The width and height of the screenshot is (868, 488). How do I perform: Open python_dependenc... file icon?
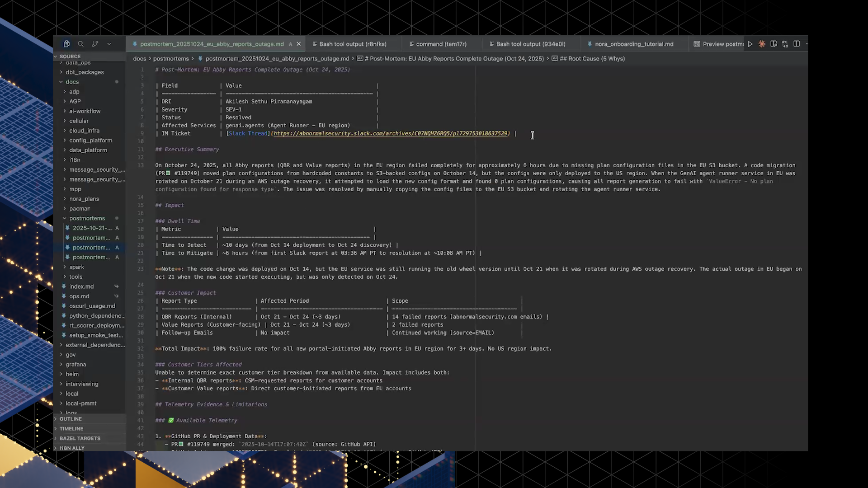(x=64, y=316)
